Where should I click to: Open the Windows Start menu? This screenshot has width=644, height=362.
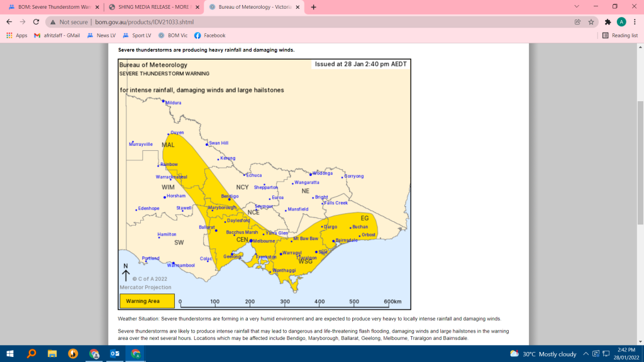point(10,354)
